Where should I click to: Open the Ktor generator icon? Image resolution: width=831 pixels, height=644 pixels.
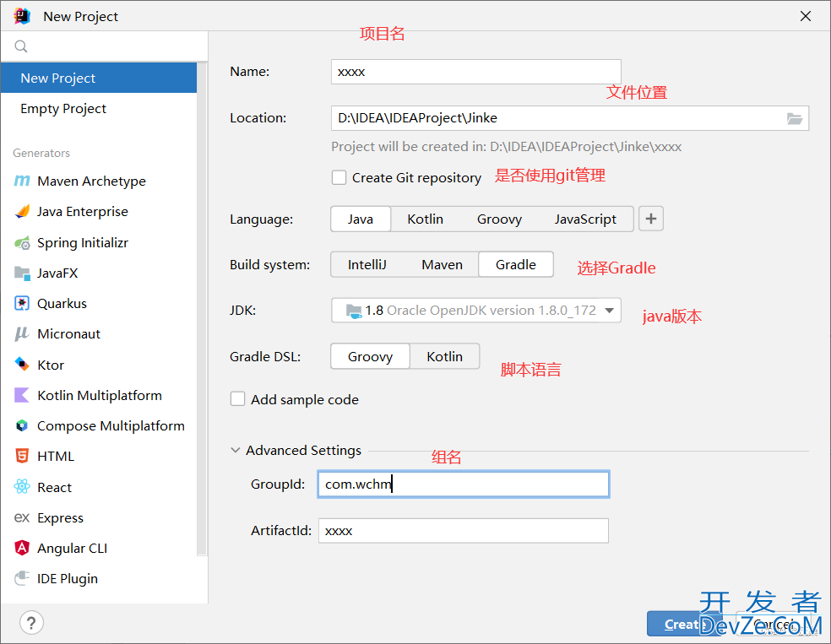(22, 365)
